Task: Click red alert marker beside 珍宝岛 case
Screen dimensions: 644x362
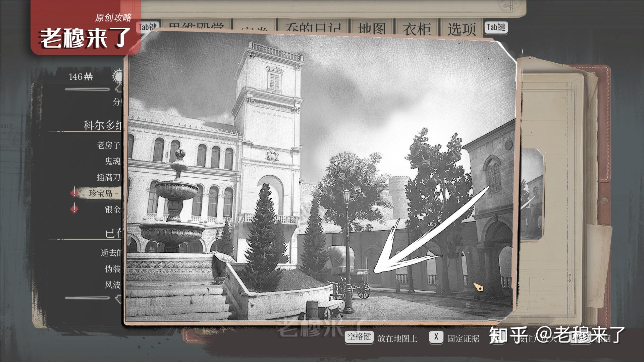Action: [74, 193]
